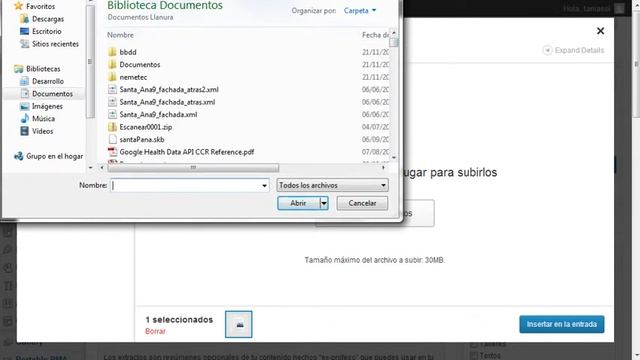Close the media upload modal
The image size is (640, 360).
[x=600, y=31]
